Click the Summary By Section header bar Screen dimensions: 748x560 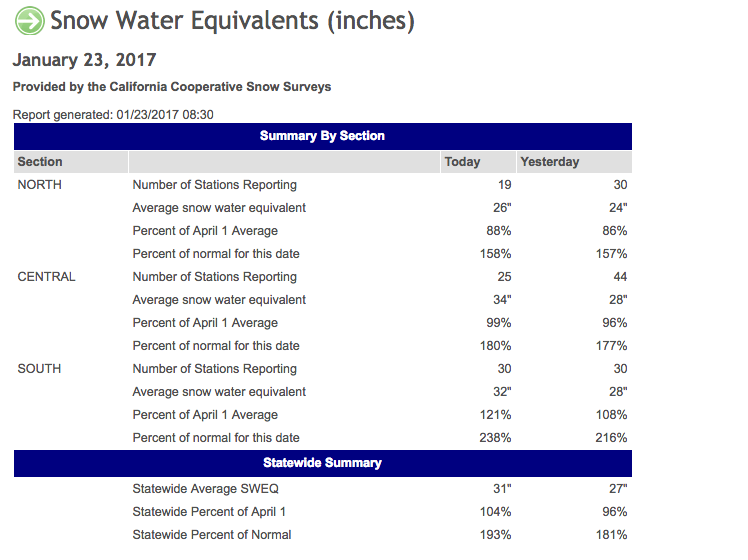[x=322, y=136]
